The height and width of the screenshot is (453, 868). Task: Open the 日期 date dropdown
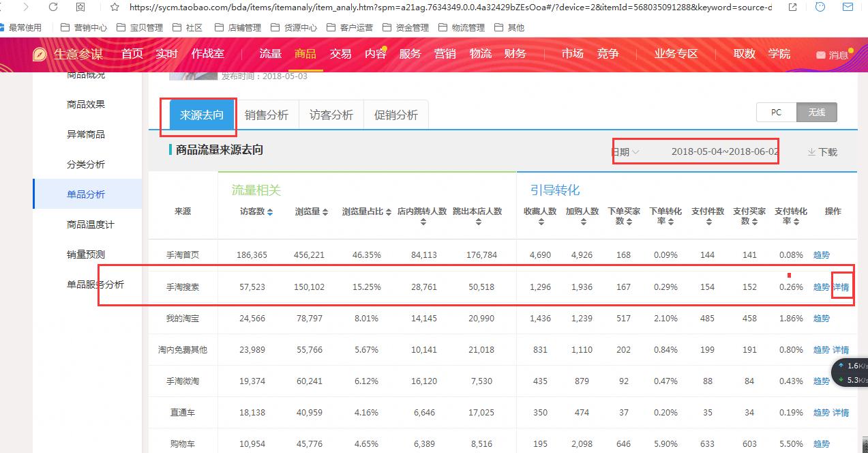tap(627, 151)
